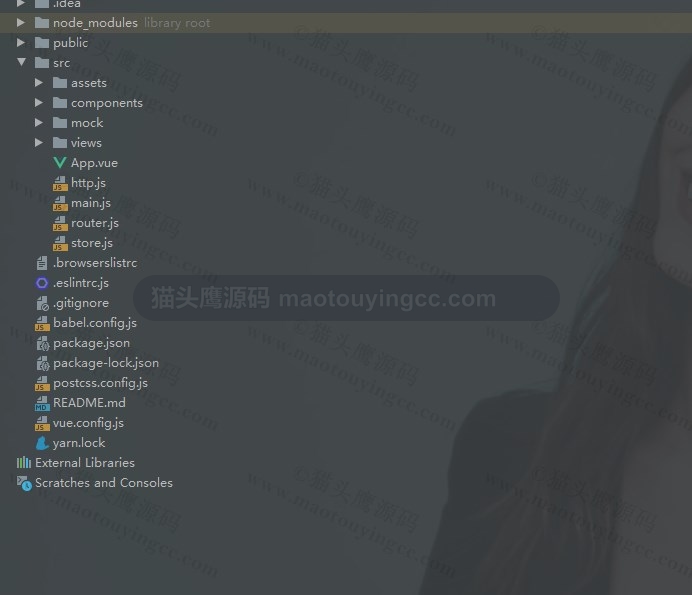
Task: Select the views folder name
Action: click(86, 143)
